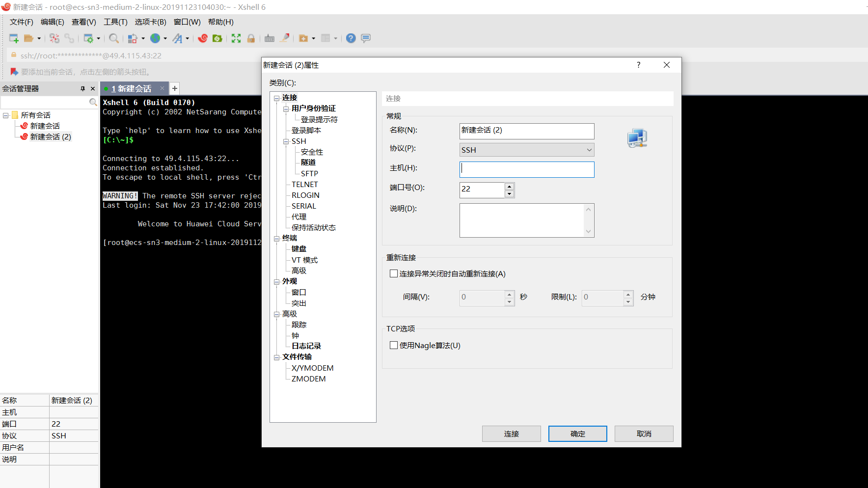This screenshot has height=488, width=868.
Task: Click the bookmark arrow icon beside hint text
Action: point(14,72)
